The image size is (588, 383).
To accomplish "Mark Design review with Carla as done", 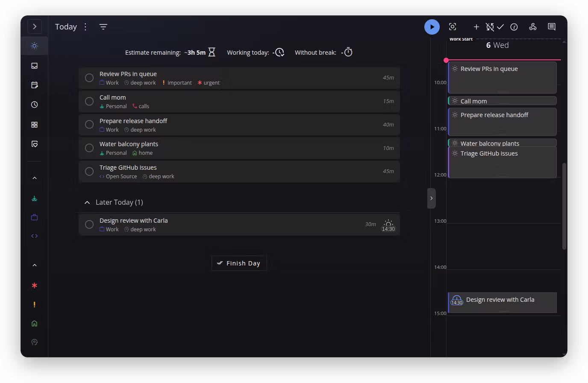I will (x=89, y=224).
